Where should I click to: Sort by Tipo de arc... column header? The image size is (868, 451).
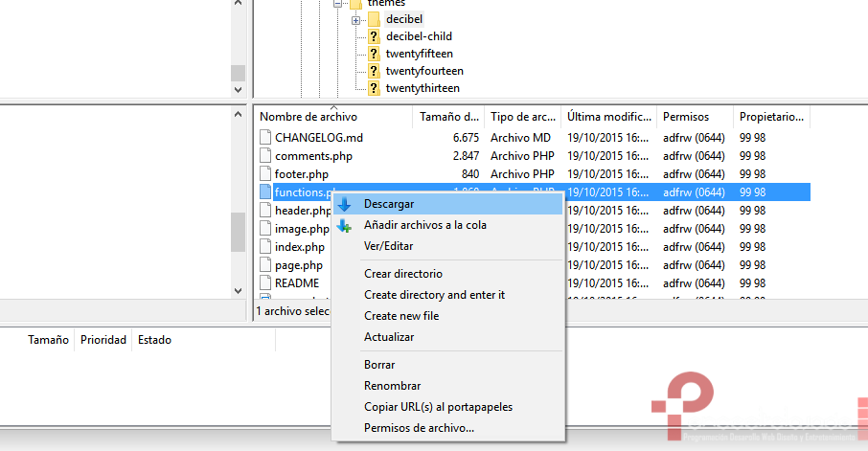[x=522, y=117]
